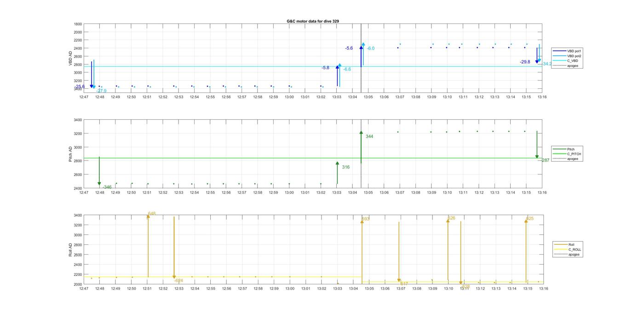Select 'C_VBD' legend entry
The width and height of the screenshot is (644, 319).
(565, 61)
